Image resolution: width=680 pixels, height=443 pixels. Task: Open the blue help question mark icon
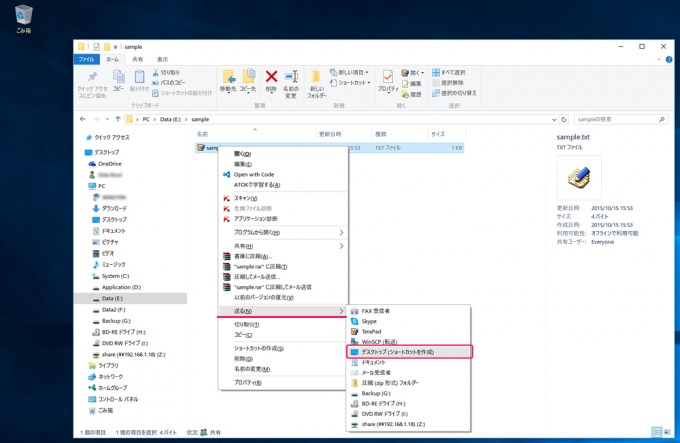coord(669,60)
